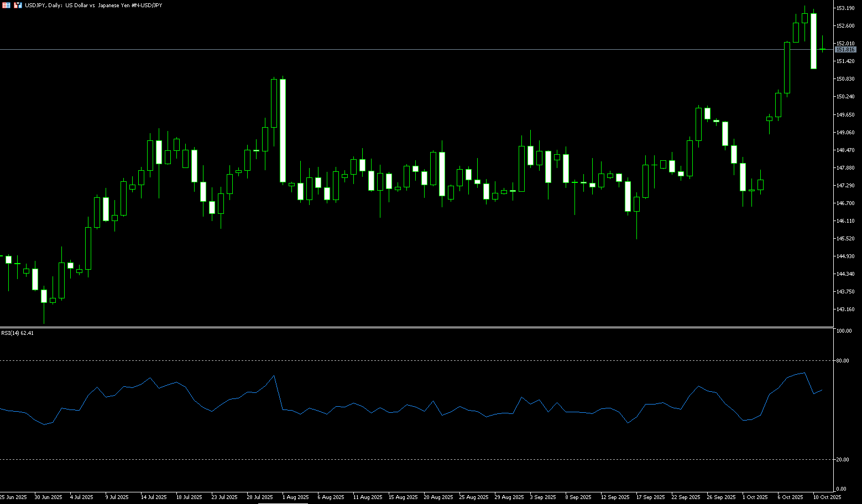Viewport: 862px width, 504px height.
Task: Click the 10 Oct 2025 date label
Action: coord(827,497)
